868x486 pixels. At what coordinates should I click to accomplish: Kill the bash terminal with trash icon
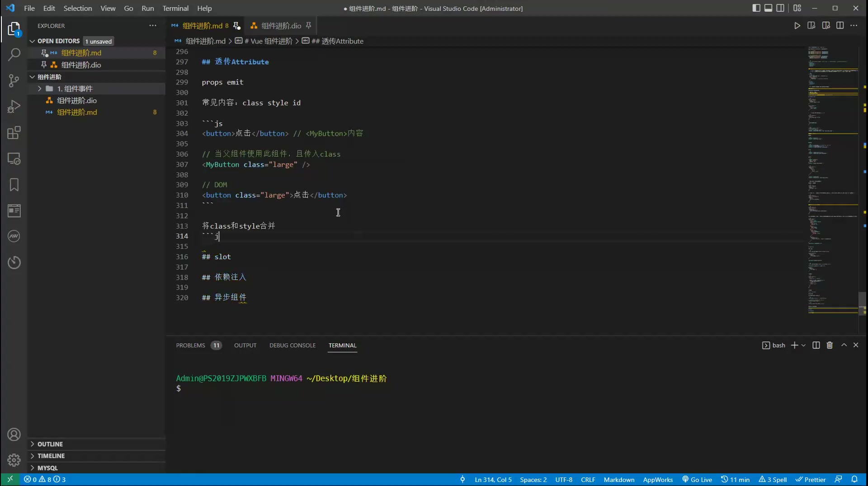(830, 345)
